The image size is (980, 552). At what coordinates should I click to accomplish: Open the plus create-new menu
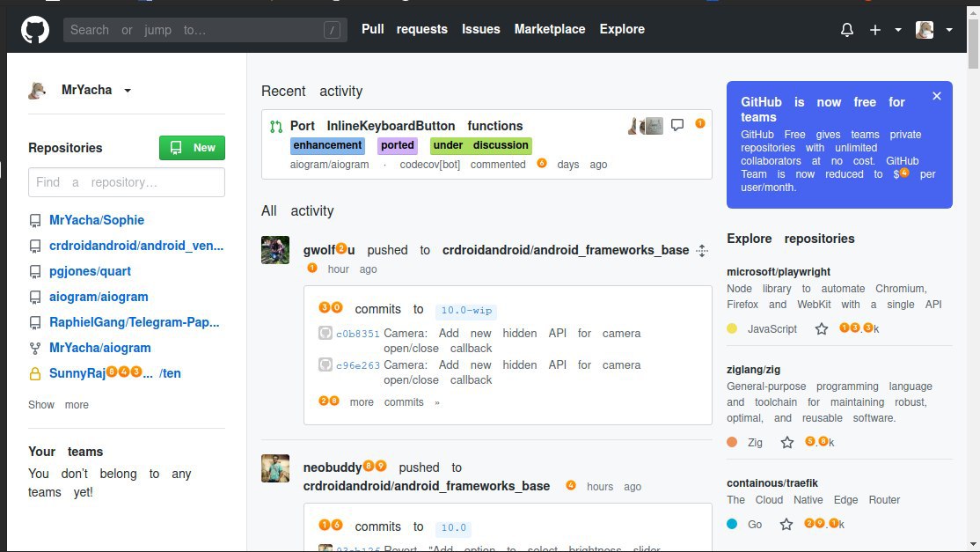884,29
